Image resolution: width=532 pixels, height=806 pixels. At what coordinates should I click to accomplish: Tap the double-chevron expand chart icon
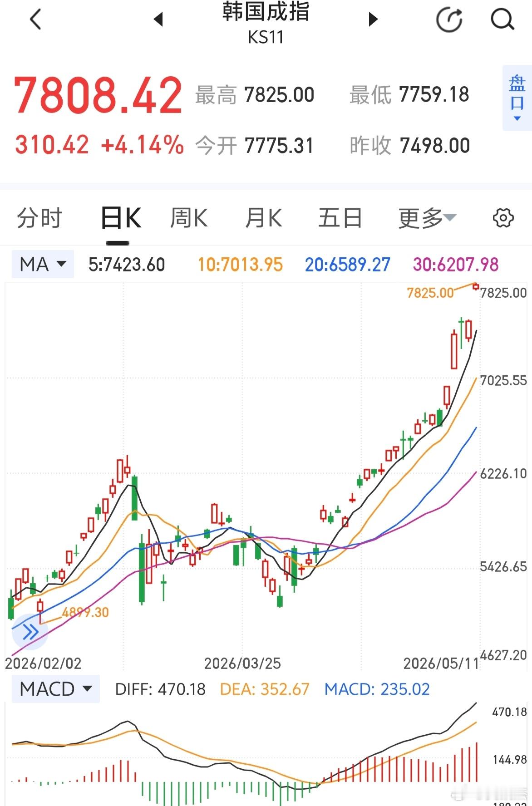30,632
